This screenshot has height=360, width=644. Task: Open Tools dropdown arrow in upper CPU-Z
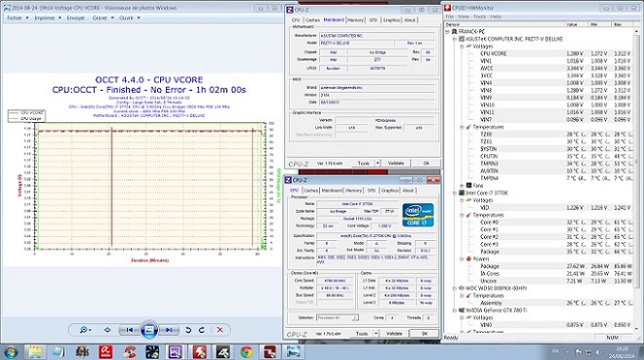click(378, 163)
